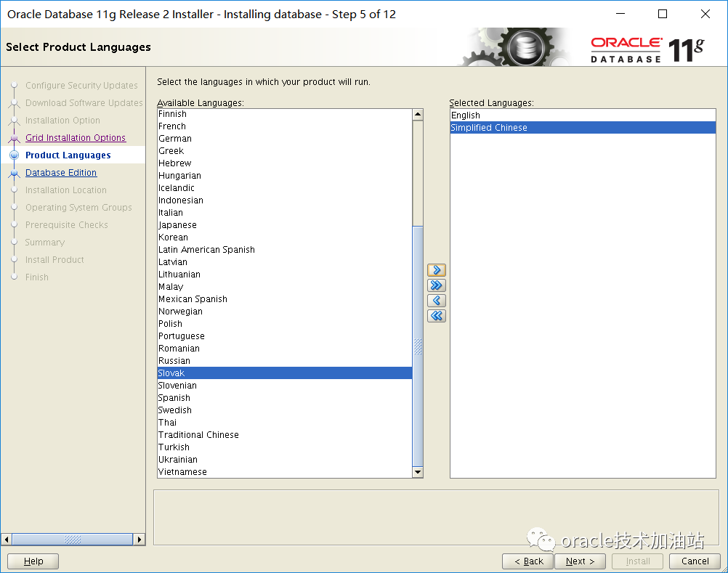Select Norwegian in Available Languages

tap(285, 312)
